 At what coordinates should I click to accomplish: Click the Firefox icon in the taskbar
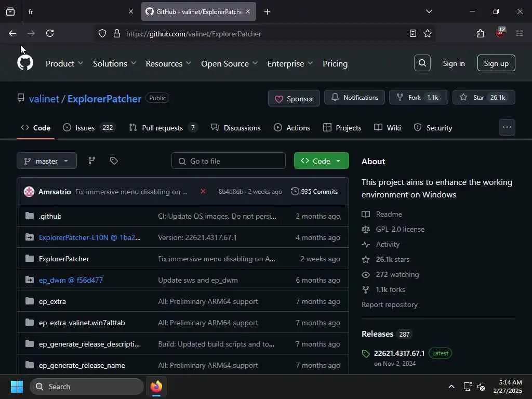pyautogui.click(x=156, y=387)
